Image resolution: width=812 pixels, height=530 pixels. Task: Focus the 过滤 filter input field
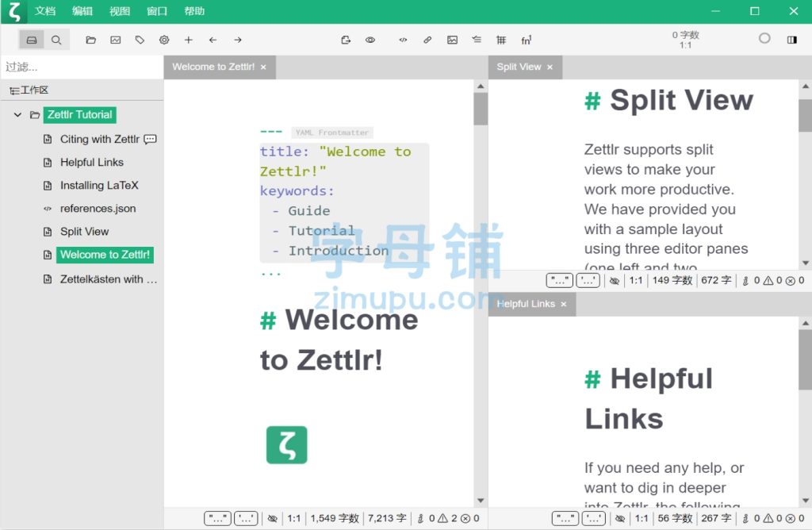tap(82, 67)
